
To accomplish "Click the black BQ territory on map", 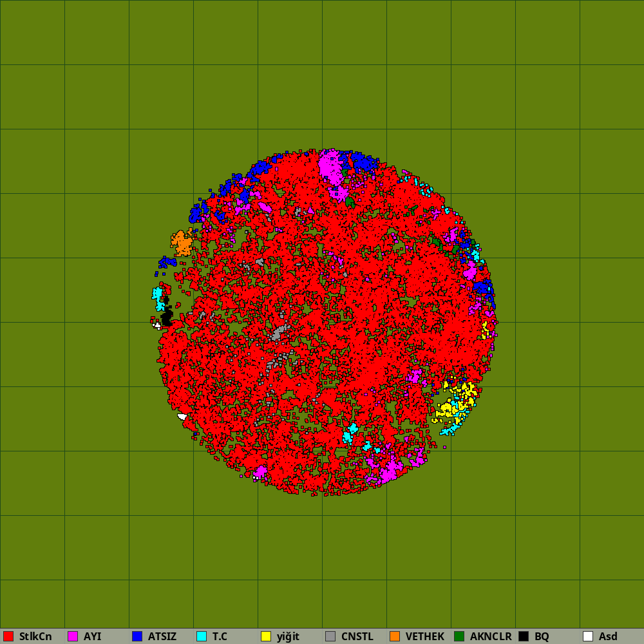I will coord(167,317).
